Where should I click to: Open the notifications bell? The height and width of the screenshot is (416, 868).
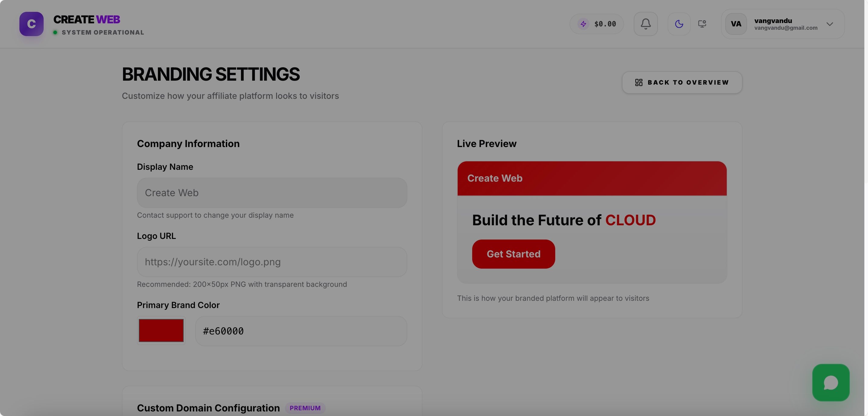coord(646,24)
